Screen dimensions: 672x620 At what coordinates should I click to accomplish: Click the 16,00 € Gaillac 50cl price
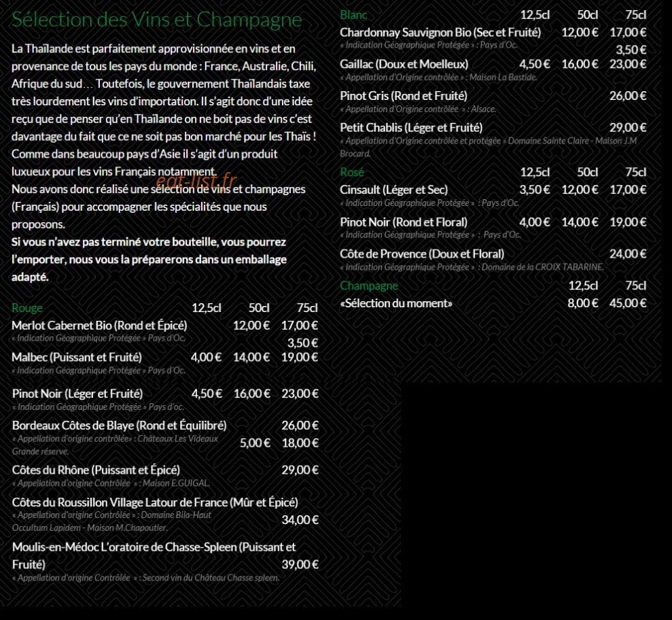[x=580, y=65]
